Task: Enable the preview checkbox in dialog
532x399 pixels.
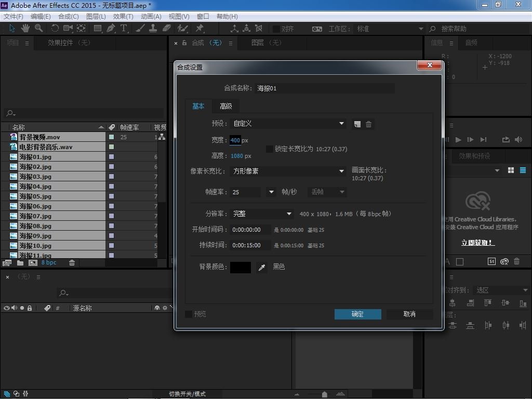Action: [x=189, y=314]
